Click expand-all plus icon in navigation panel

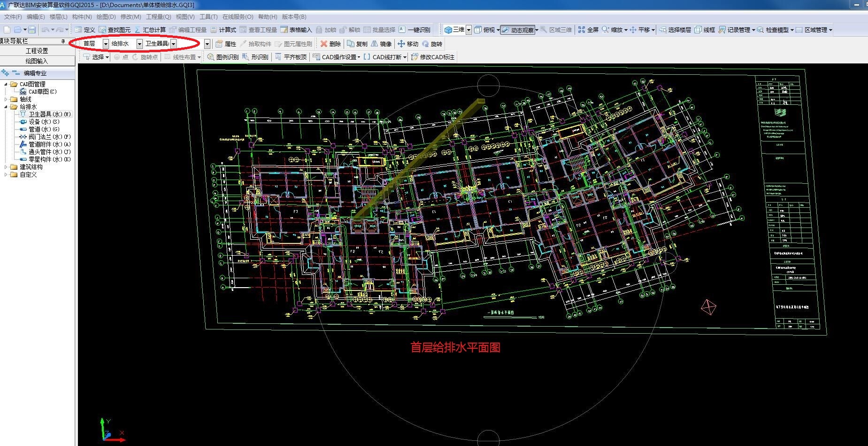click(x=5, y=73)
